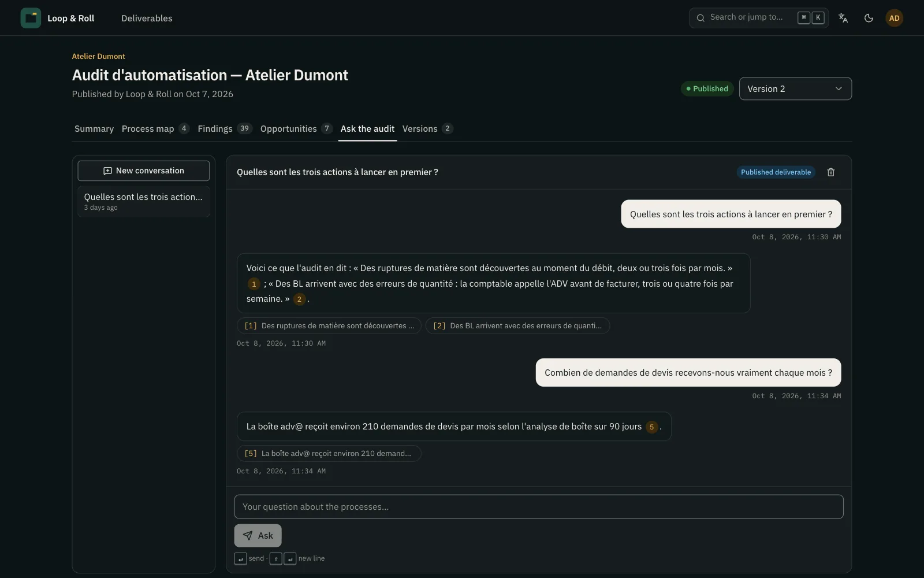Screen dimensions: 924x578
Task: Open source chip [5] La boîte adv@
Action: (x=329, y=454)
